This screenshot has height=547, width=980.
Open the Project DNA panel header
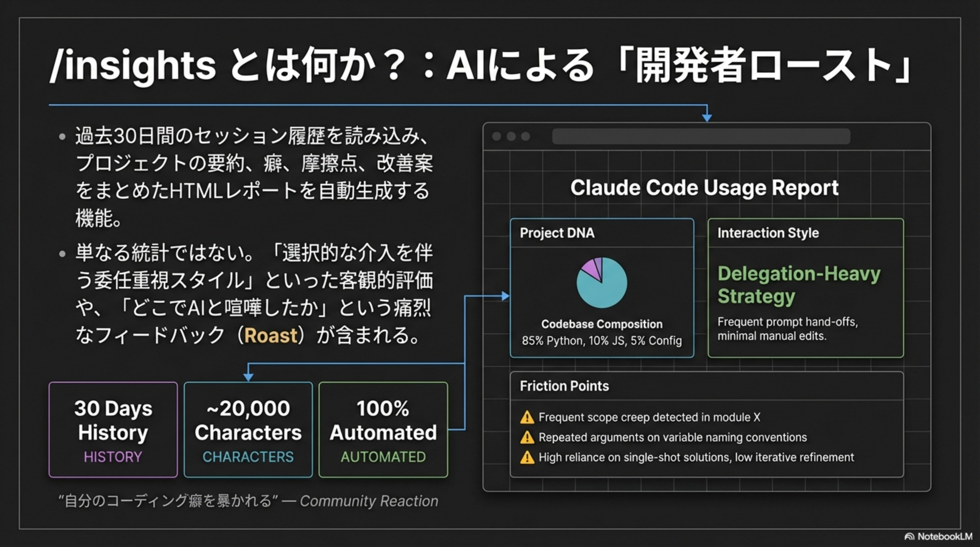(x=557, y=233)
